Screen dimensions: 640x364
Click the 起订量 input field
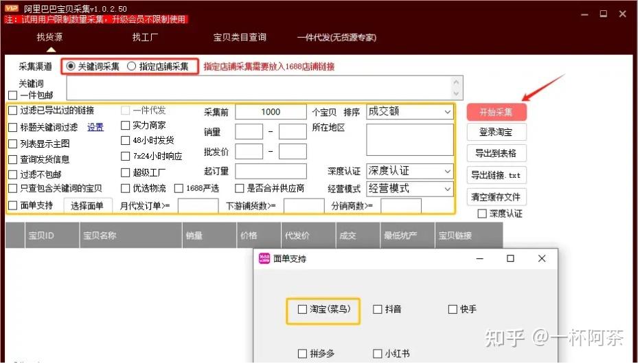click(x=271, y=172)
